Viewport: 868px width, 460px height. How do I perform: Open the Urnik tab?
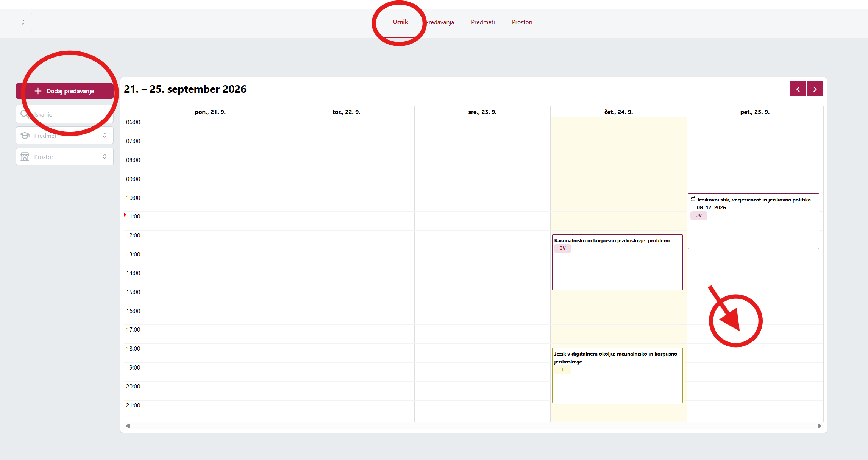[x=400, y=22]
